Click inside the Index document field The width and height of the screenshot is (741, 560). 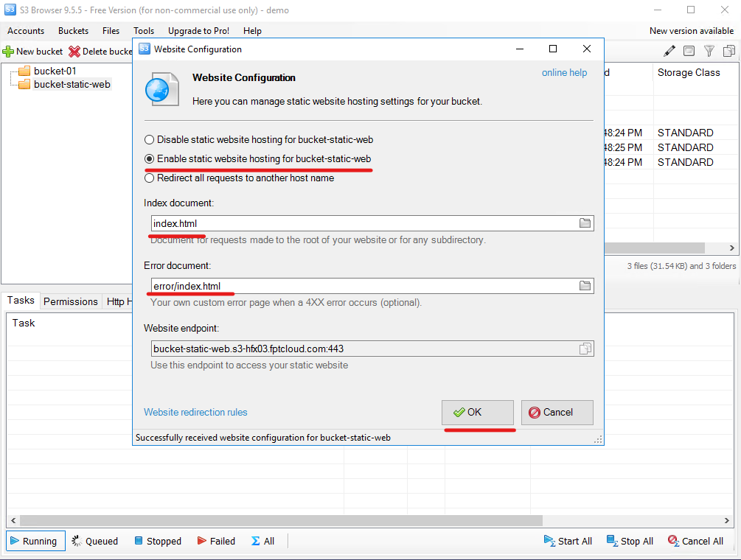point(361,223)
